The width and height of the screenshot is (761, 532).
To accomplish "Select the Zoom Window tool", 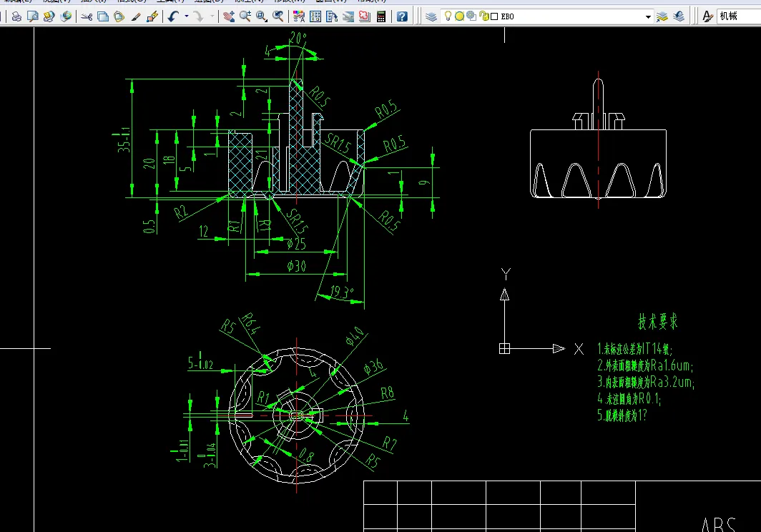I will [x=262, y=16].
